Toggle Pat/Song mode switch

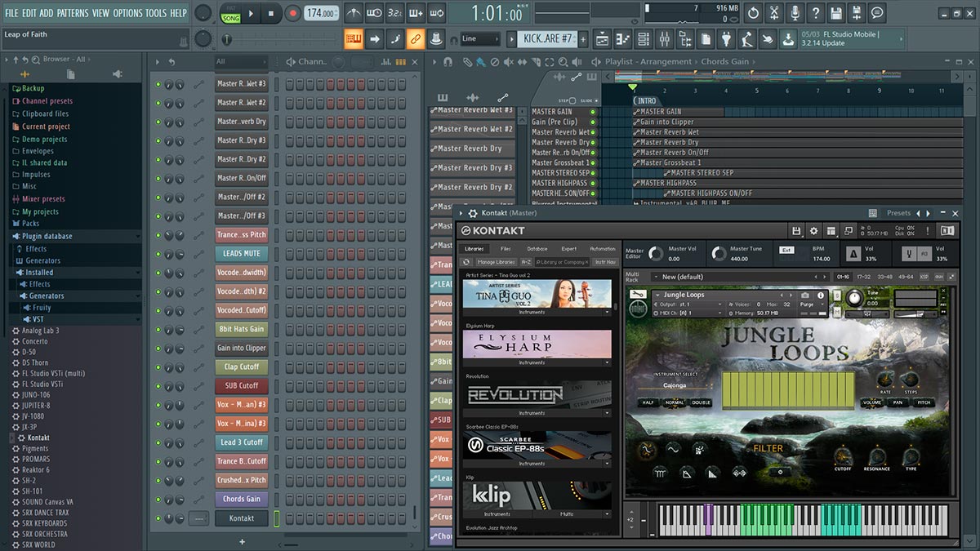tap(230, 13)
